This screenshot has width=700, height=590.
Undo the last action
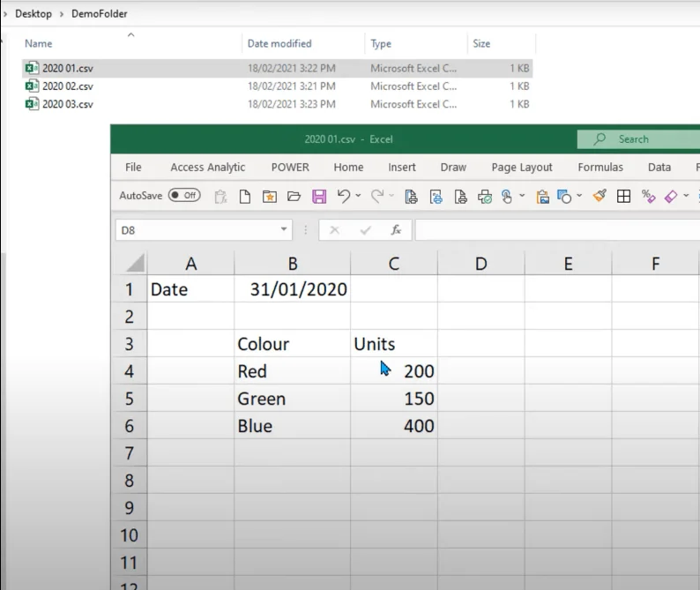coord(343,196)
